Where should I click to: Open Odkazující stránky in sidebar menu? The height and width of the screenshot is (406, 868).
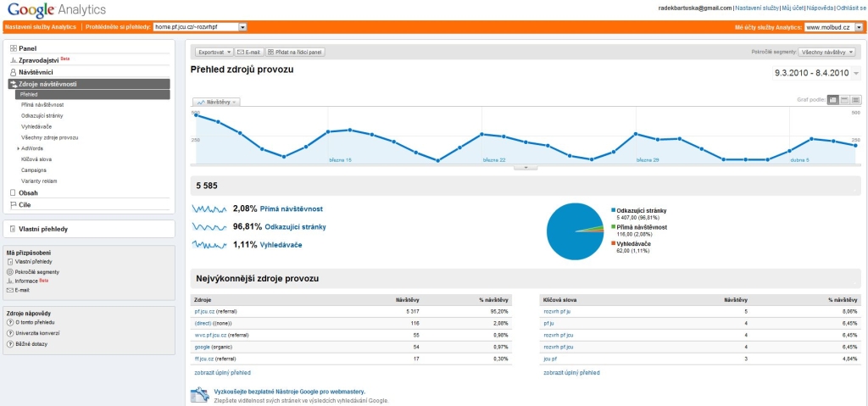pos(42,115)
